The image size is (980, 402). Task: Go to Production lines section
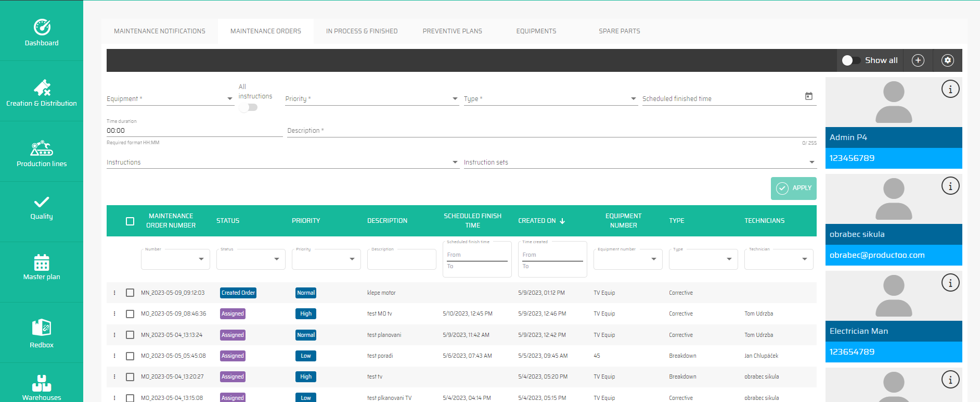coord(42,153)
